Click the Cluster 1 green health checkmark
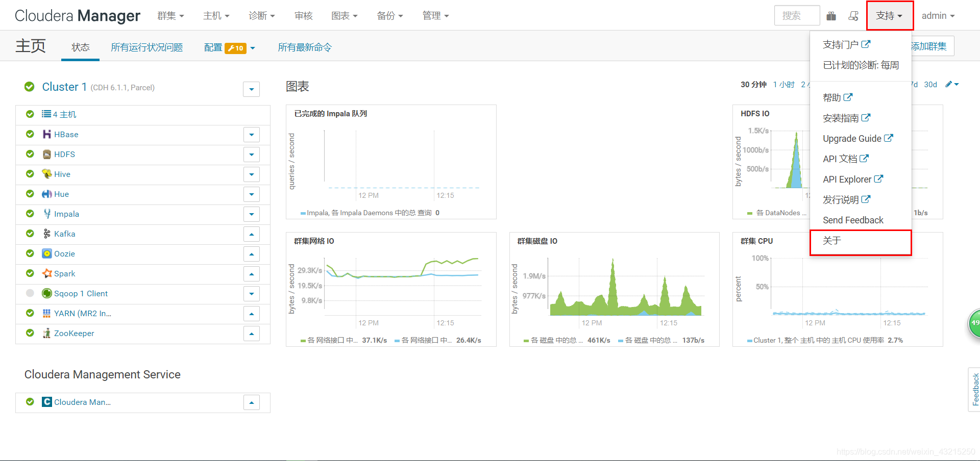 (30, 87)
